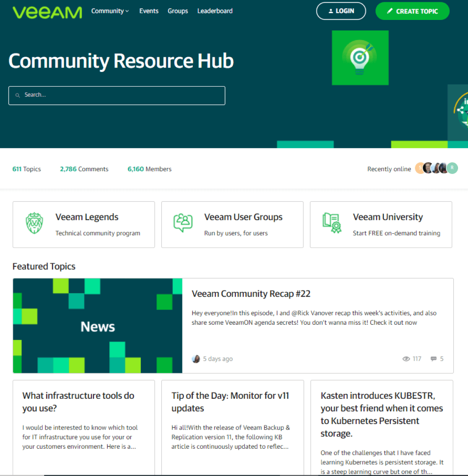Click the magnifying glass search icon
Image resolution: width=468 pixels, height=476 pixels.
tap(18, 95)
